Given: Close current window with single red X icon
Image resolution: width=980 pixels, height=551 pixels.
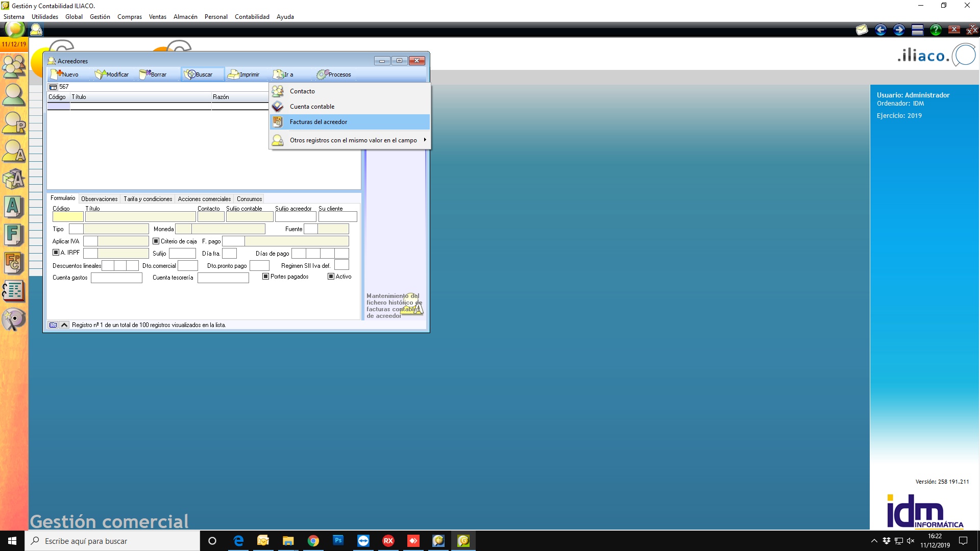Looking at the screenshot, I should point(954,30).
